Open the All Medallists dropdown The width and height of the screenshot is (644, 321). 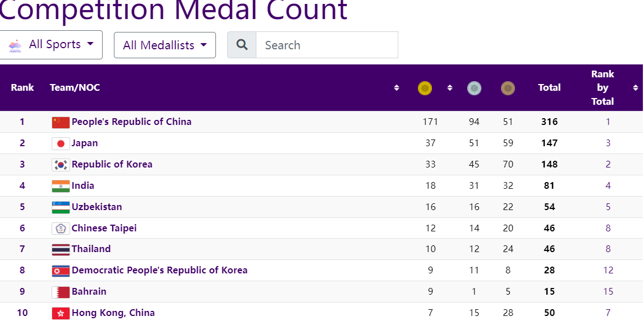(x=165, y=45)
